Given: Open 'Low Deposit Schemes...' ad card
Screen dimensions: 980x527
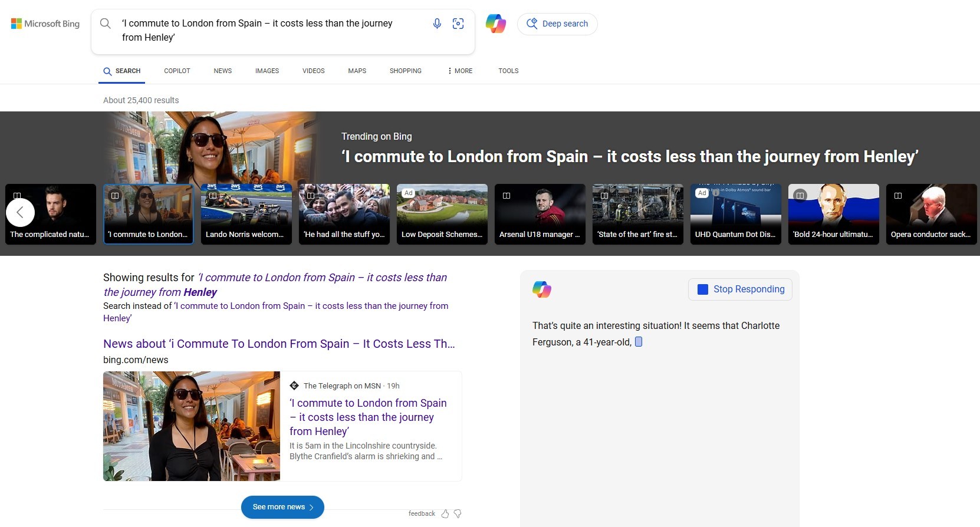Looking at the screenshot, I should point(442,214).
